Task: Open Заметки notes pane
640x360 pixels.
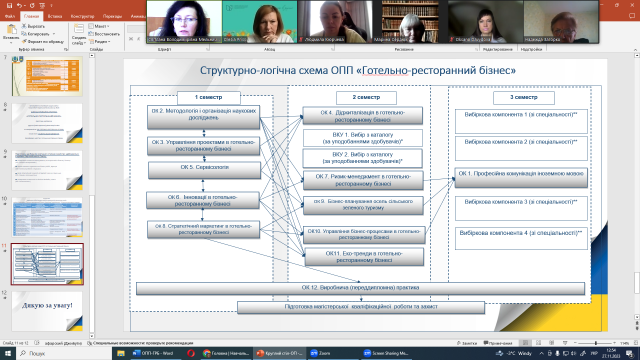Action: [x=467, y=343]
